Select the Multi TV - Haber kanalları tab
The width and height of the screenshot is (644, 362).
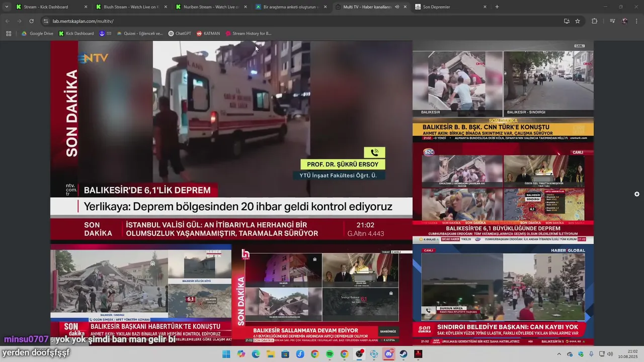click(x=371, y=7)
